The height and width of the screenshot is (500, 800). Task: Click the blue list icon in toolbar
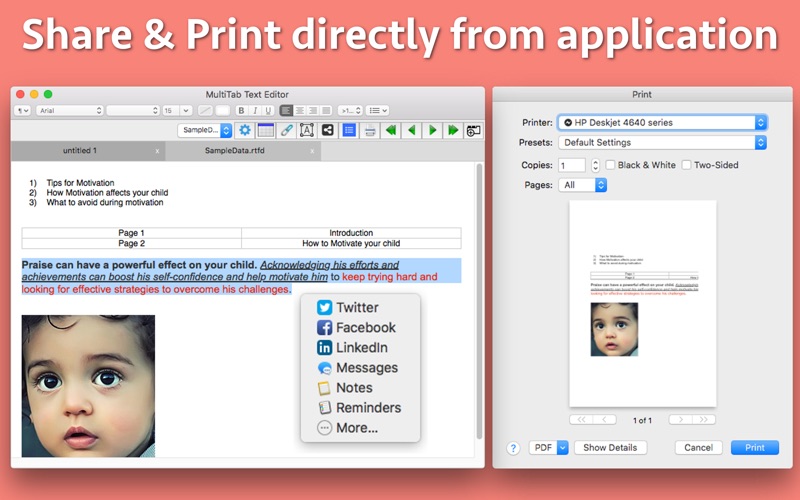[349, 130]
